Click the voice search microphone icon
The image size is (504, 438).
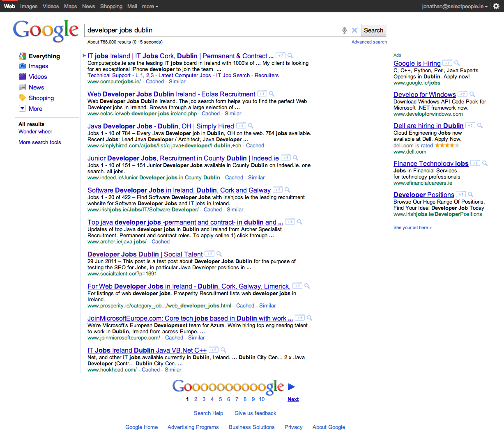click(344, 30)
